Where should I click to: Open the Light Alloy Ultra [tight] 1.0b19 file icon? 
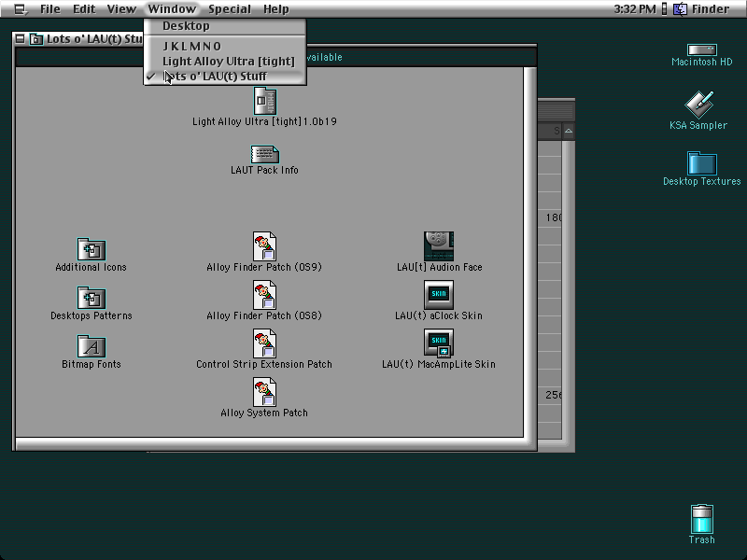tap(264, 101)
